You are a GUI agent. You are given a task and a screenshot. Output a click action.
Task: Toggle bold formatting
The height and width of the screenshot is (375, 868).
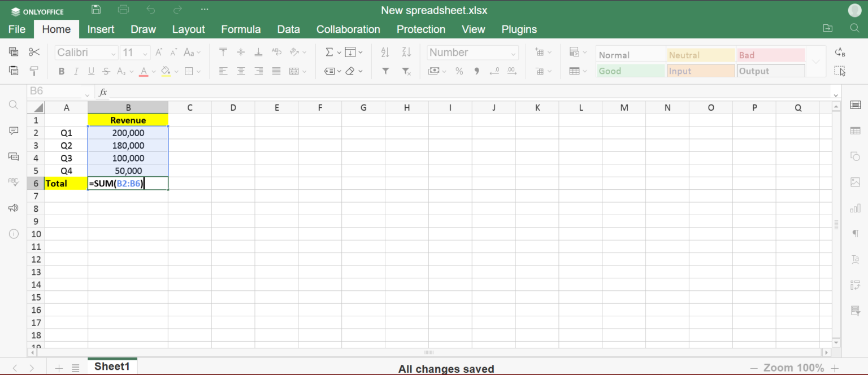(x=62, y=71)
